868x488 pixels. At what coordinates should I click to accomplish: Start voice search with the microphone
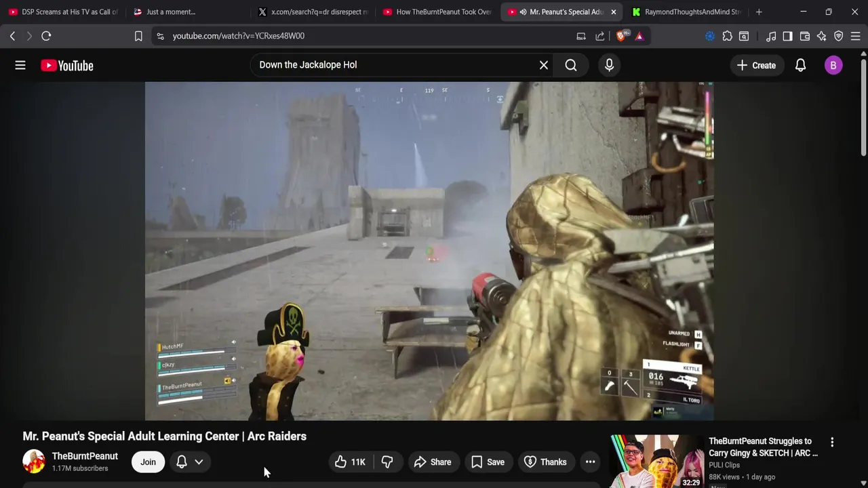click(609, 65)
